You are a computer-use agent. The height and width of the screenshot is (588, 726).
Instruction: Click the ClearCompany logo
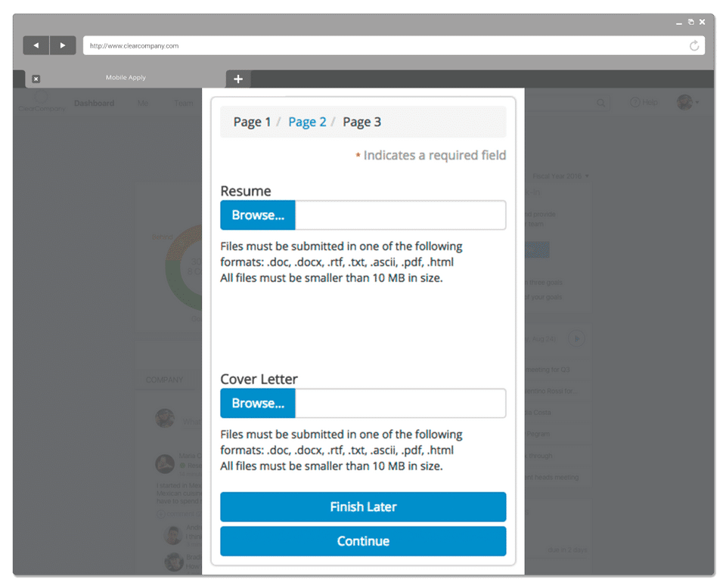[42, 102]
